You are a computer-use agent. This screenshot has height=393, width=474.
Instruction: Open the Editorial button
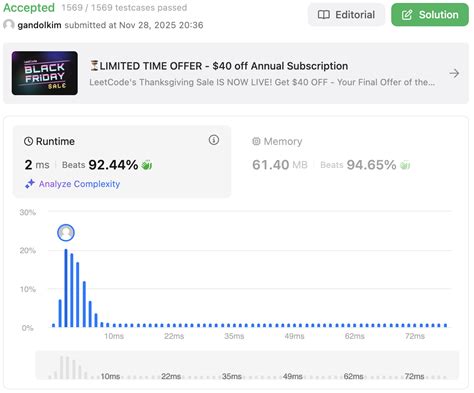coord(346,15)
